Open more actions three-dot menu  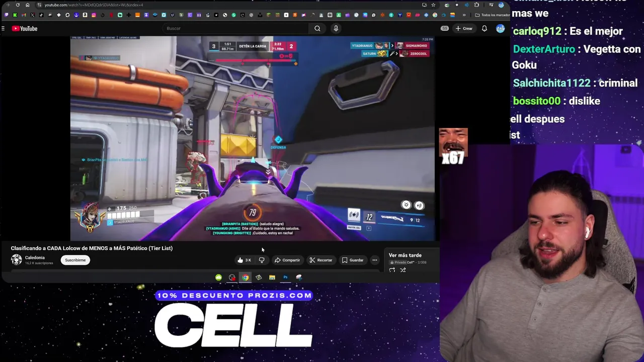(x=375, y=260)
